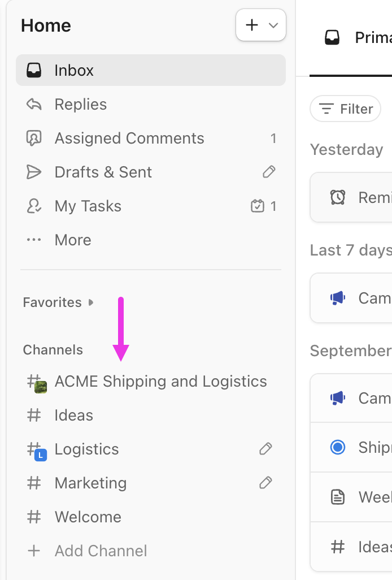Click the pencil icon beside Drafts & Sent
Viewport: 392px width, 580px height.
point(268,172)
